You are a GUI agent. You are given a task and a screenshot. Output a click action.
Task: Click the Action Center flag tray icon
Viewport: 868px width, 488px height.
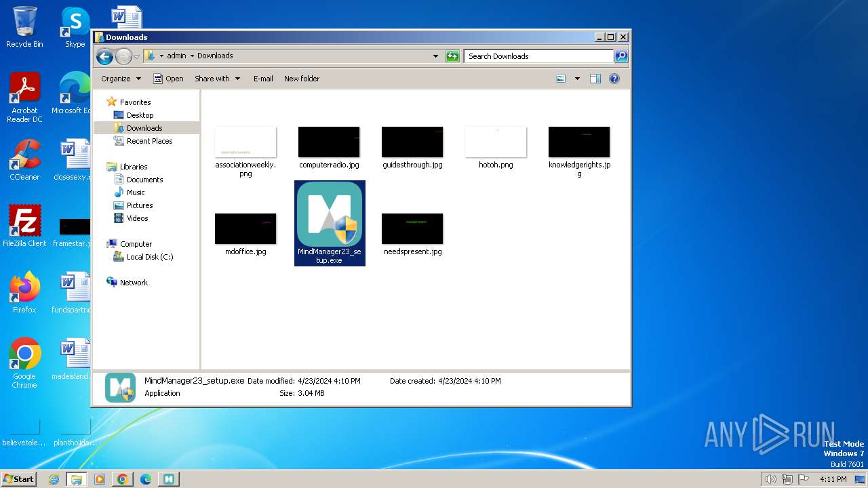[x=804, y=479]
